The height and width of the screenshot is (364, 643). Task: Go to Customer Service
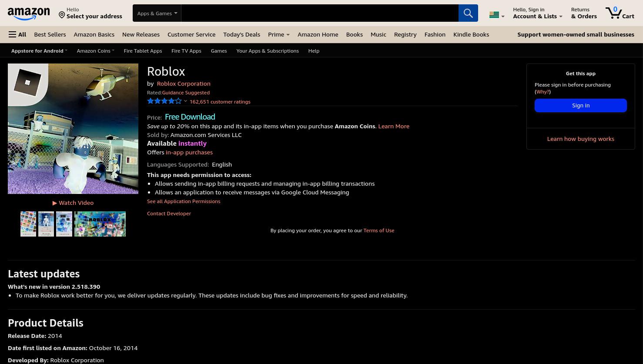(191, 34)
